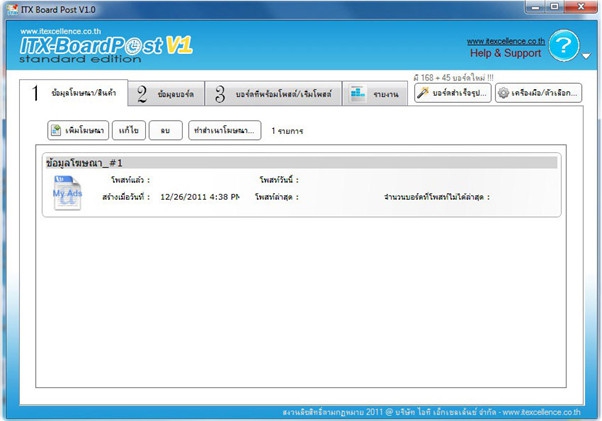This screenshot has width=602, height=421.
Task: Open the www.itexcellence.co.th link near Help & Support
Action: pyautogui.click(x=506, y=41)
